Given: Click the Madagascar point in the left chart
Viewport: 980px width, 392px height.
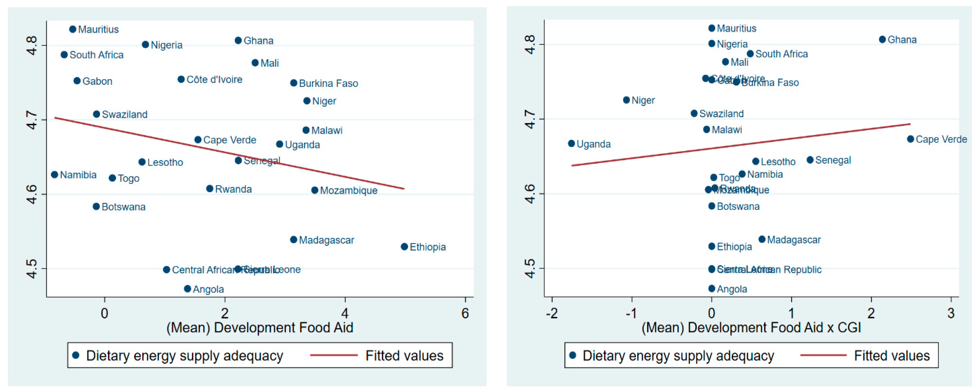Looking at the screenshot, I should click(293, 239).
